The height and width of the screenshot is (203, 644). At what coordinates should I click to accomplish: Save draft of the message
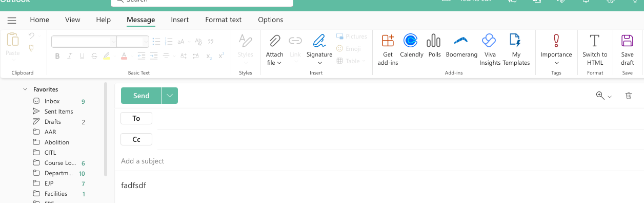tap(627, 49)
